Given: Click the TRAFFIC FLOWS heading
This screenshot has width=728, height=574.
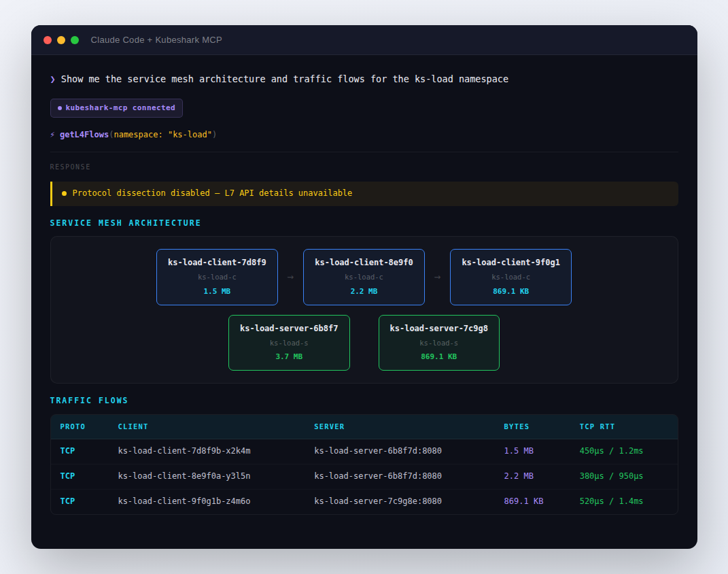Looking at the screenshot, I should (x=88, y=401).
